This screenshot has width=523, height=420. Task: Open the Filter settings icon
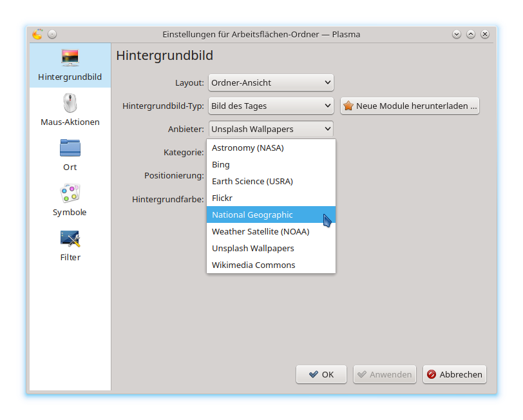70,239
